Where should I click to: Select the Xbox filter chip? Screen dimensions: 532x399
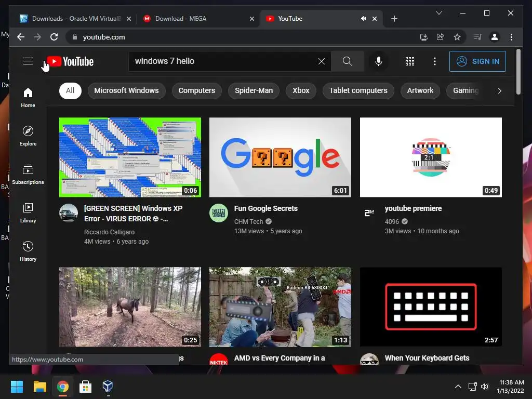pos(301,90)
